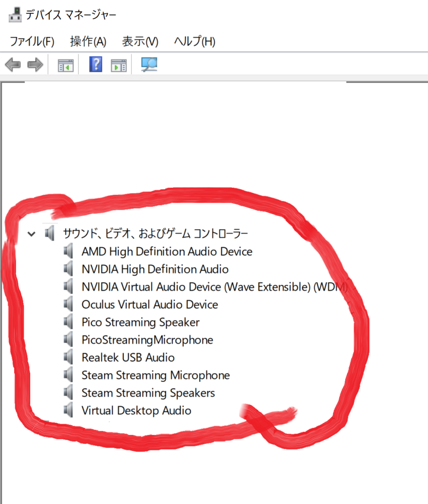The width and height of the screenshot is (428, 504).
Task: Select PicoStreamingMicrophone device
Action: 147,340
